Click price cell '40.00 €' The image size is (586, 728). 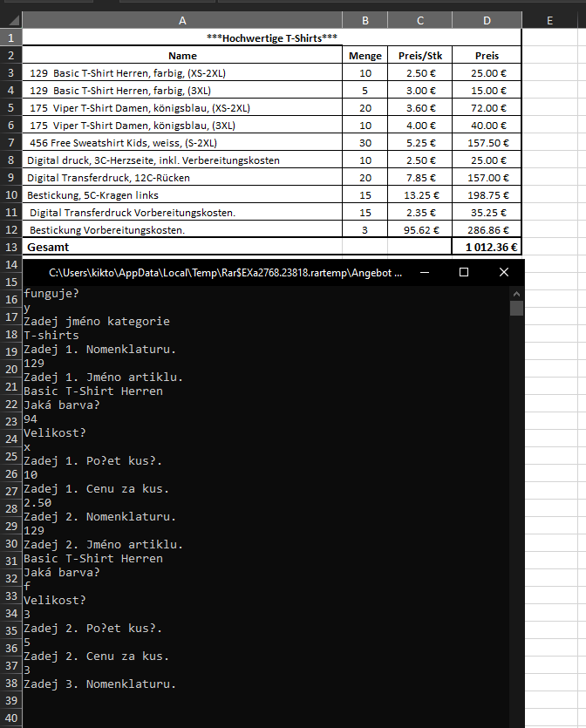click(487, 125)
